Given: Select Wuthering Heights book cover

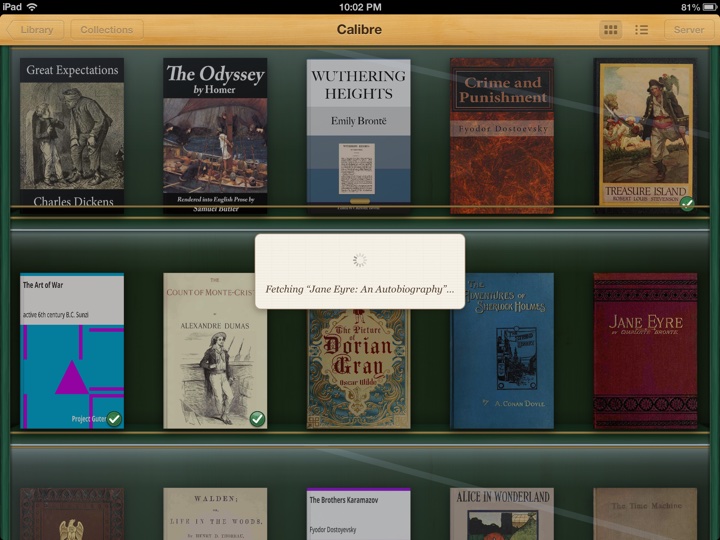Looking at the screenshot, I should tap(359, 136).
